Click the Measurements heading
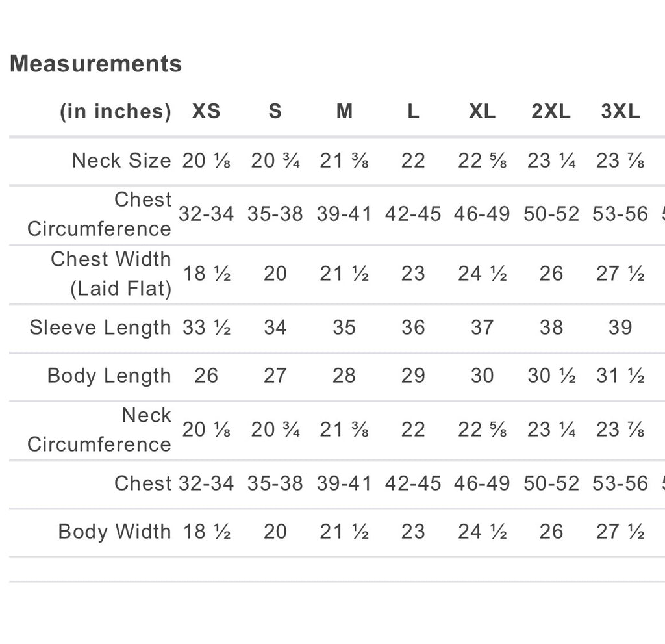This screenshot has width=665, height=644. (96, 64)
